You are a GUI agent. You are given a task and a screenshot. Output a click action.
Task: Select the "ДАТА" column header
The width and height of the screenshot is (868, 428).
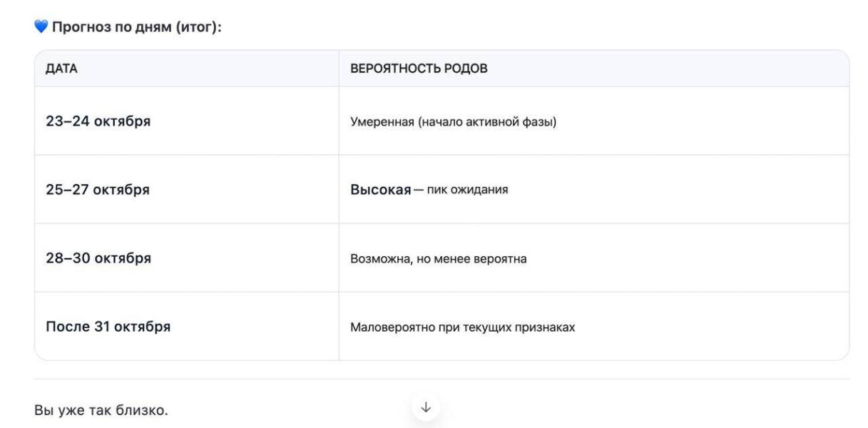click(61, 69)
